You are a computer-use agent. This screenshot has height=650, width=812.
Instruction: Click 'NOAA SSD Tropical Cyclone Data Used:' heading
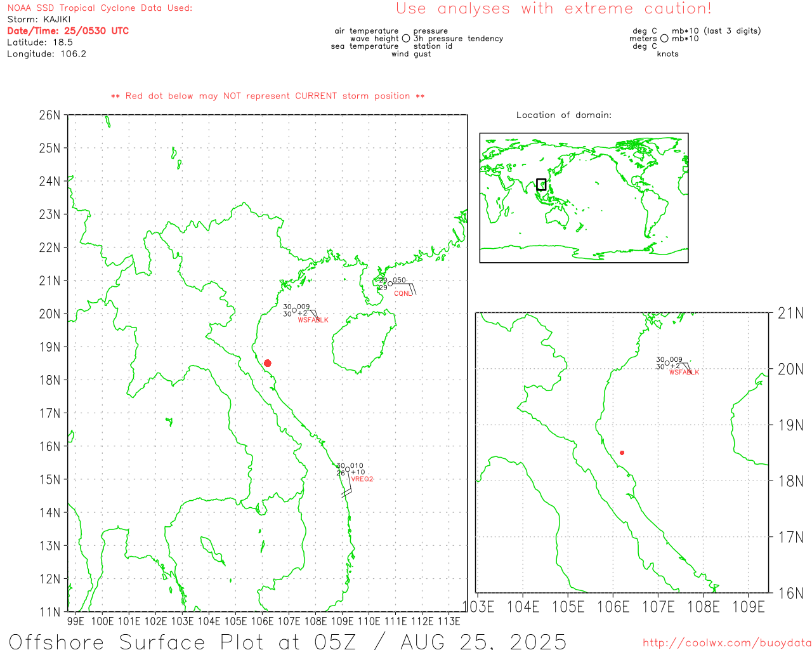(100, 8)
